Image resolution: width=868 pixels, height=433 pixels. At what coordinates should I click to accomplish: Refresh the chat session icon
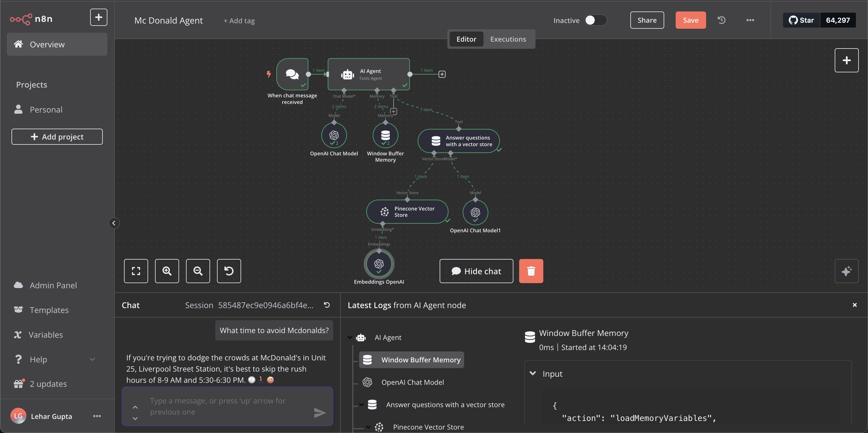click(x=327, y=305)
